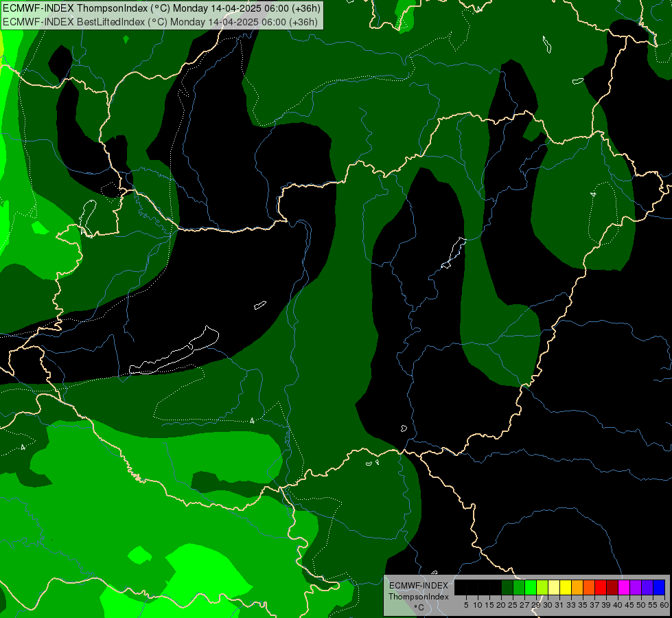
Task: Click the legend scale value '27'
Action: [x=524, y=605]
